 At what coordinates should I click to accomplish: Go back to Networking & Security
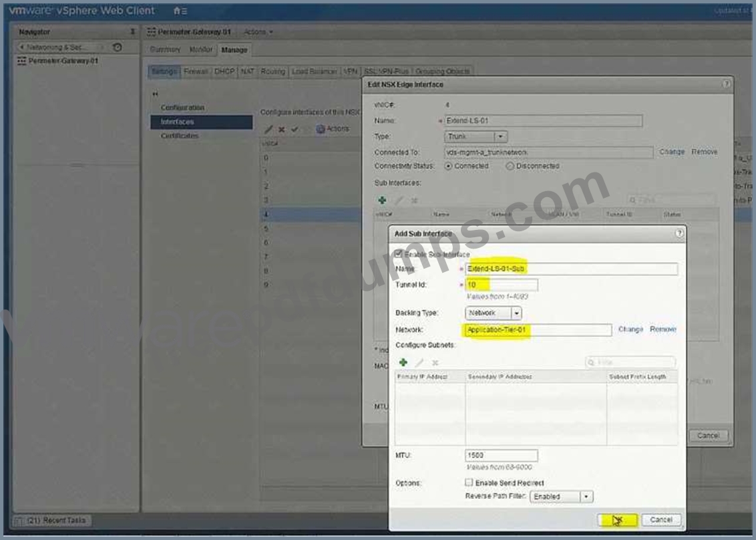click(57, 47)
